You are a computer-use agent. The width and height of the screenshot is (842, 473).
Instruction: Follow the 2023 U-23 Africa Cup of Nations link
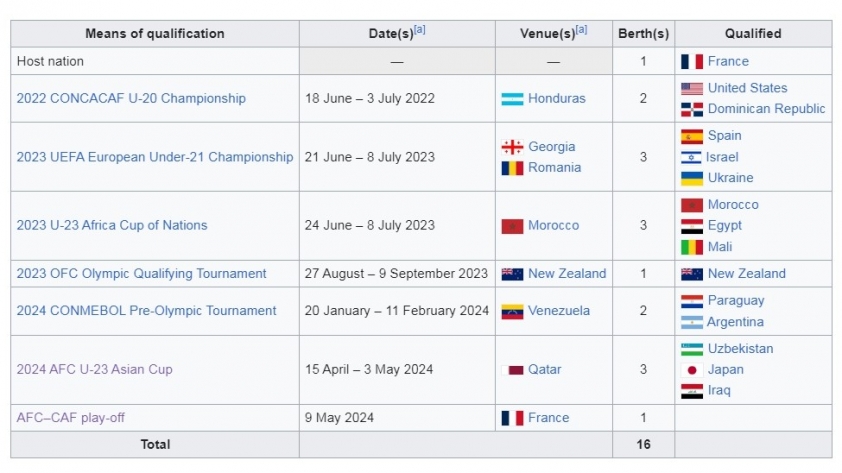(112, 225)
